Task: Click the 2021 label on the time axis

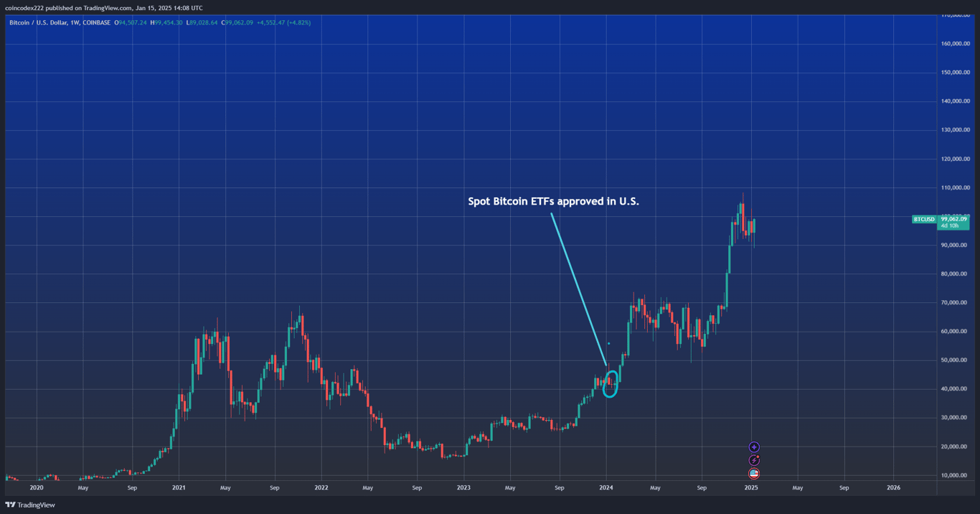Action: click(x=178, y=487)
